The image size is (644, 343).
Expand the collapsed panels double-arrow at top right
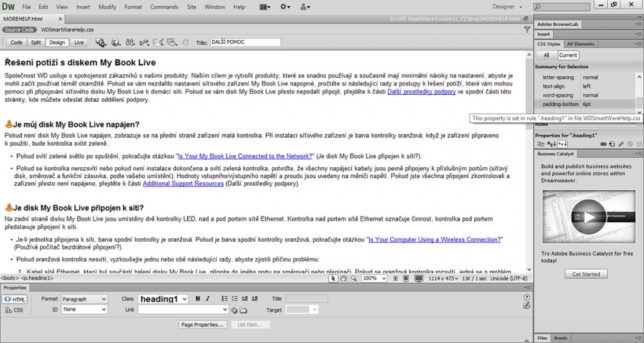(x=639, y=17)
